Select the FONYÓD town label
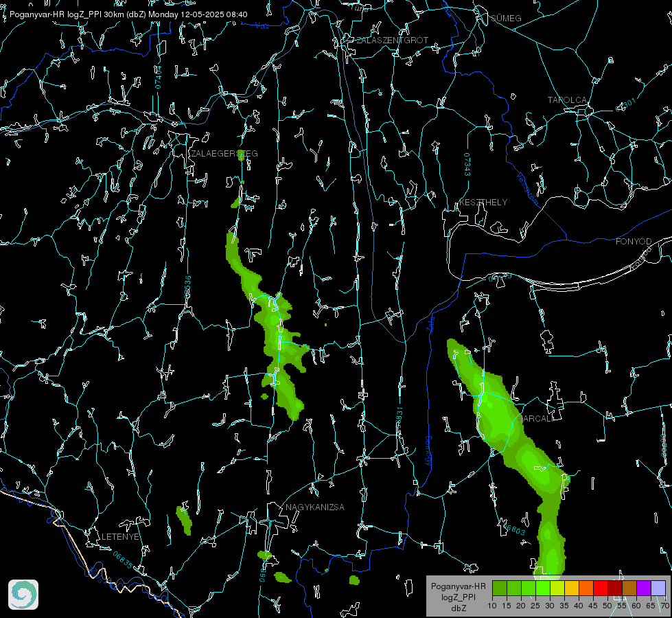The width and height of the screenshot is (672, 618). 634,242
